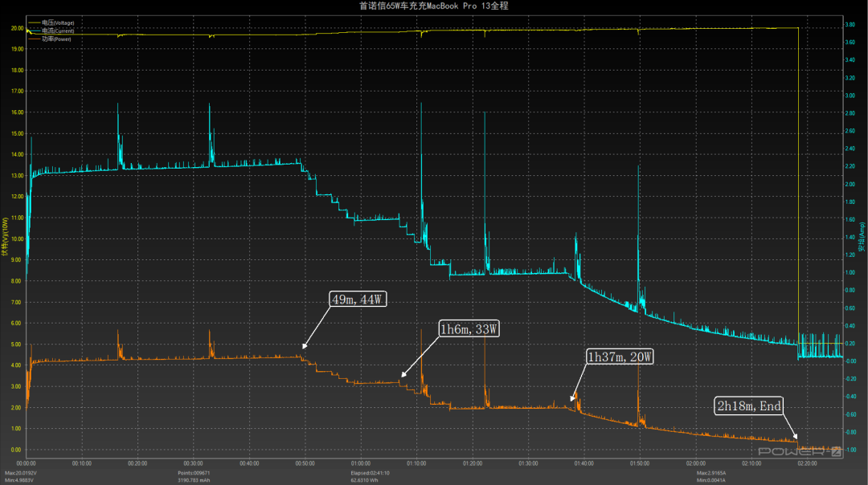This screenshot has height=485, width=868.
Task: Click the 00:00:00 time axis label
Action: [26, 463]
